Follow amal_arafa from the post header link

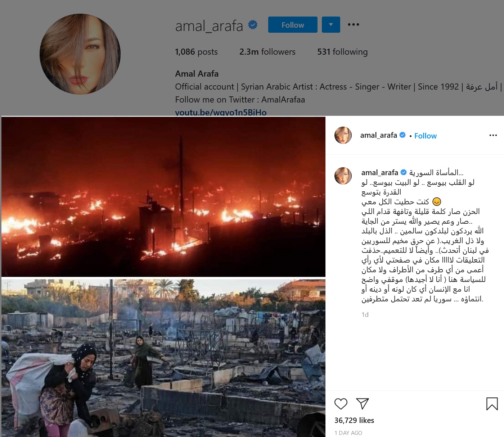point(425,136)
